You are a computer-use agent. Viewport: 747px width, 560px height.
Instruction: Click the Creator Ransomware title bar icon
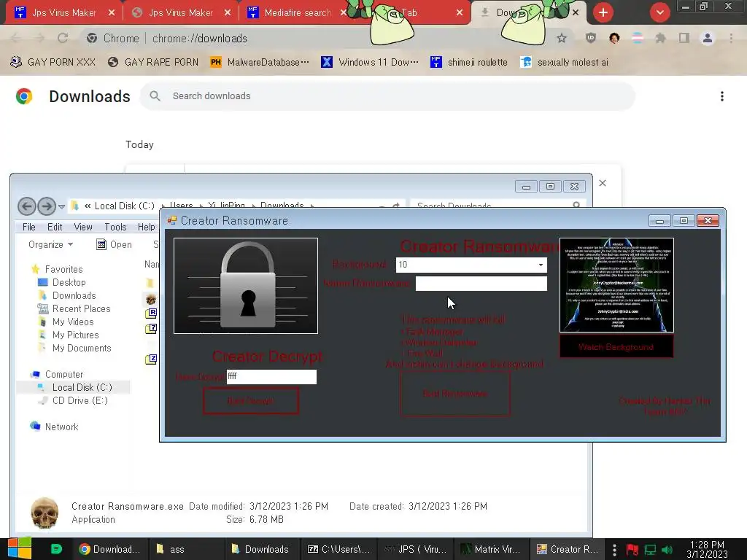pos(171,220)
